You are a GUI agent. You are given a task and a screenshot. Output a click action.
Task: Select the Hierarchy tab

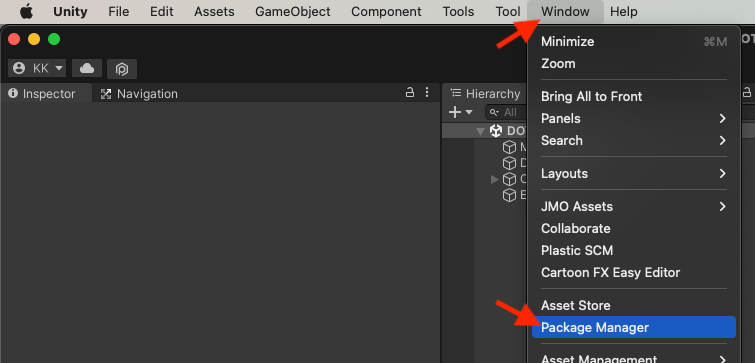click(485, 93)
